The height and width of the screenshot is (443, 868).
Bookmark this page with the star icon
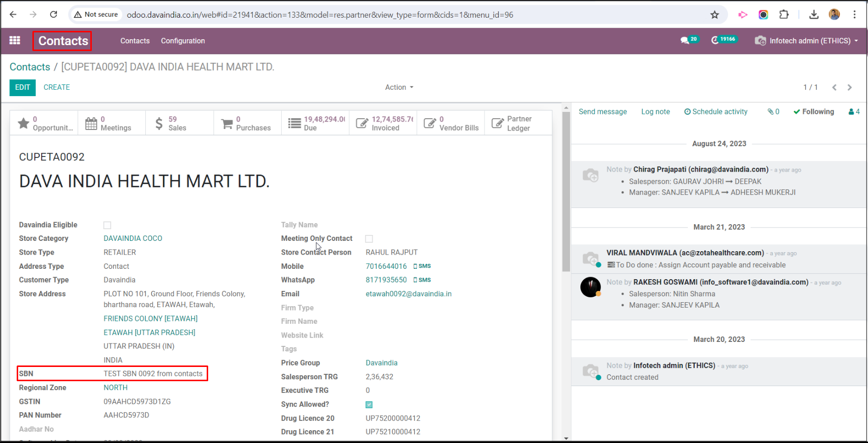click(x=714, y=15)
